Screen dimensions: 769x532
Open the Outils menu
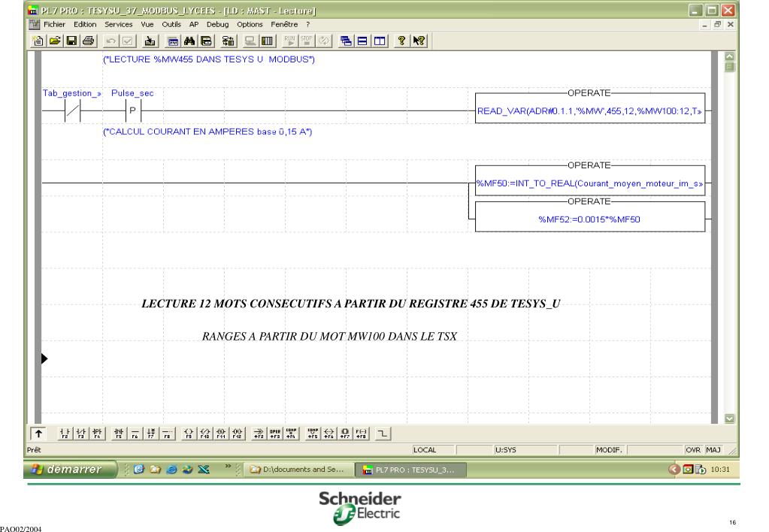171,24
